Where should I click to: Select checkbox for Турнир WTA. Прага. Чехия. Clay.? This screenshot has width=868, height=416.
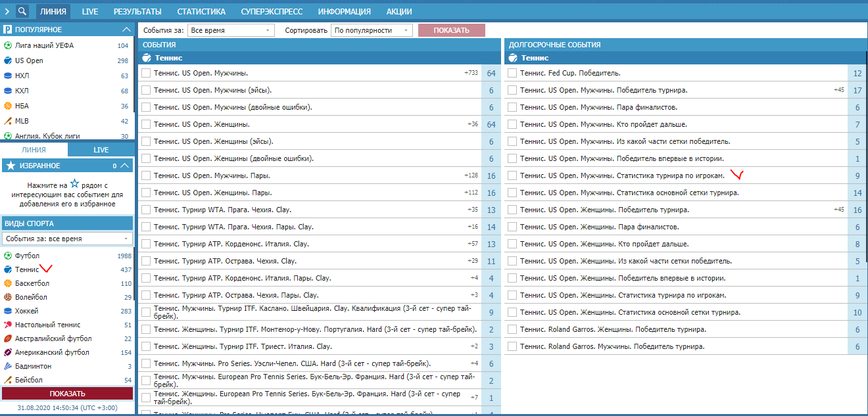146,210
